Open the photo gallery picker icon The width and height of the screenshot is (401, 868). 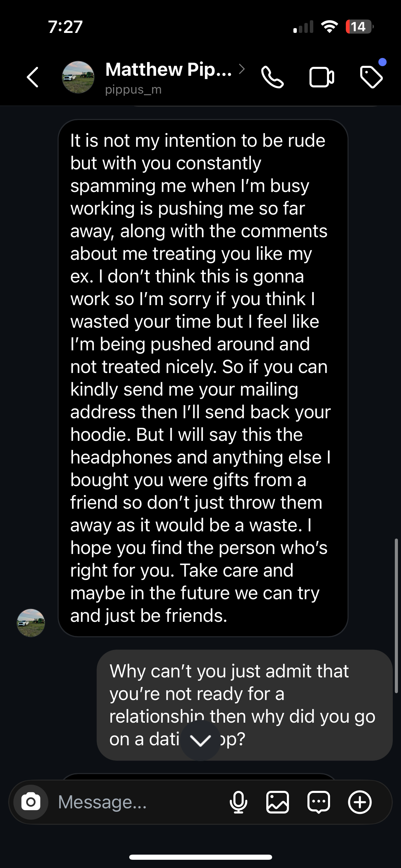(278, 802)
